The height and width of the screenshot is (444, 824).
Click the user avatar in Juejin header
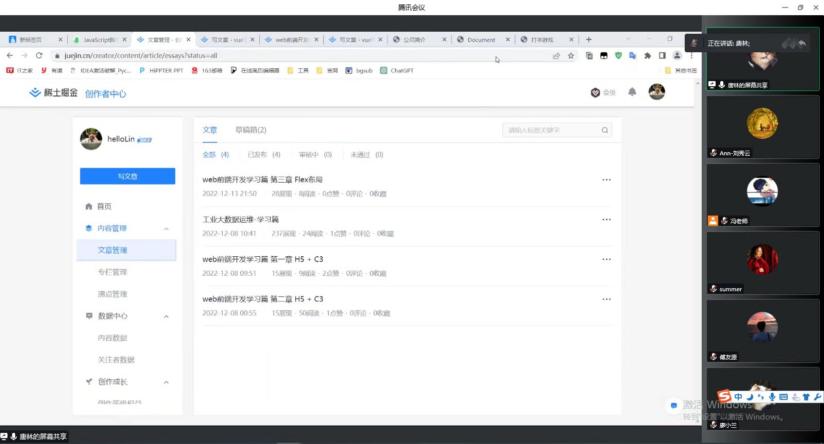tap(656, 92)
